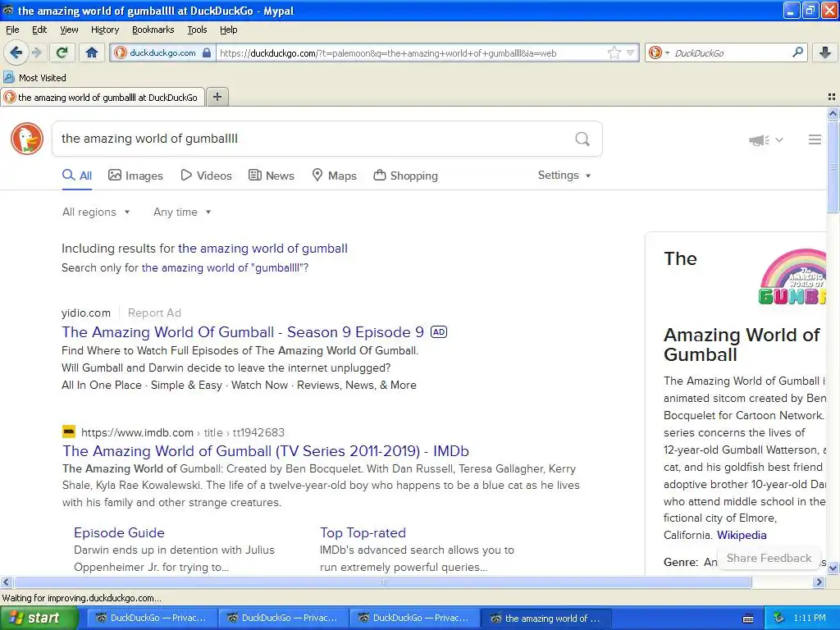Open the History menu
Screen dimensions: 840x630
[104, 30]
